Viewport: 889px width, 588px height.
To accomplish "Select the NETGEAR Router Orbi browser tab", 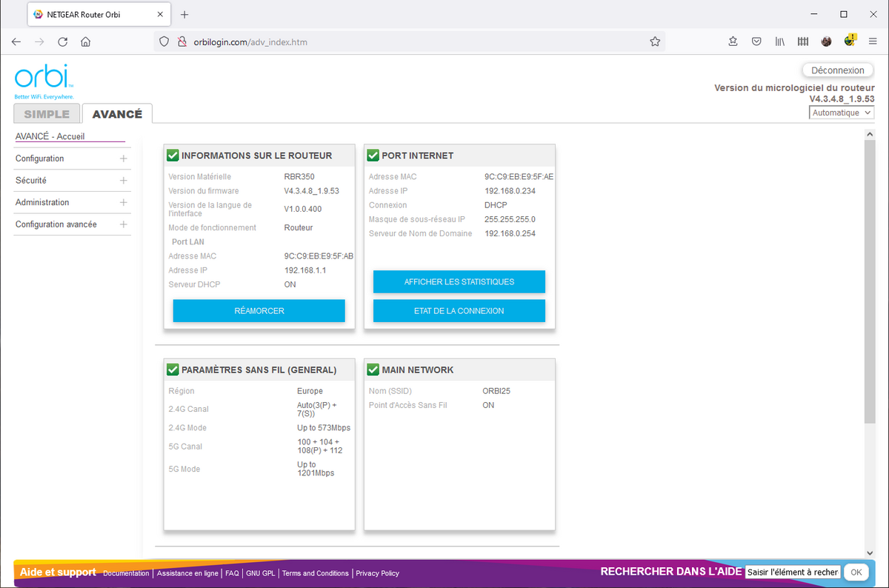I will click(x=98, y=15).
